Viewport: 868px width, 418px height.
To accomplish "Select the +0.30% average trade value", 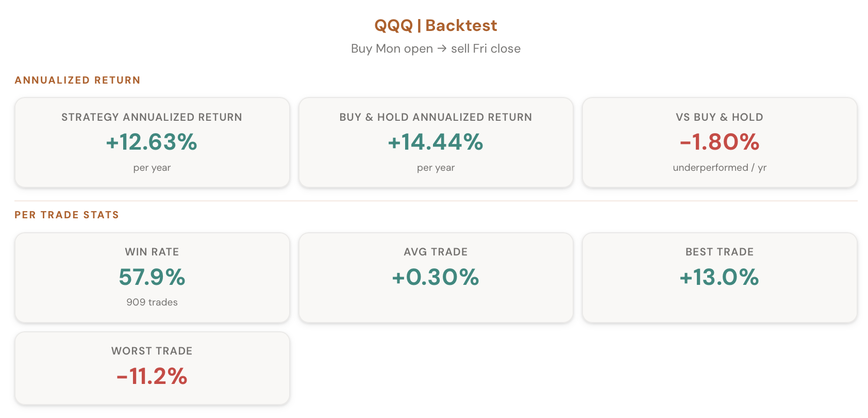I will tap(436, 277).
